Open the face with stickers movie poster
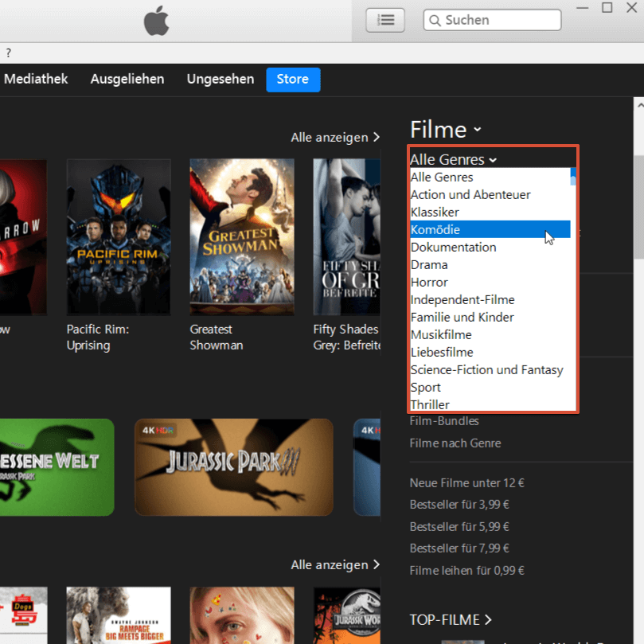This screenshot has height=644, width=644. click(242, 615)
